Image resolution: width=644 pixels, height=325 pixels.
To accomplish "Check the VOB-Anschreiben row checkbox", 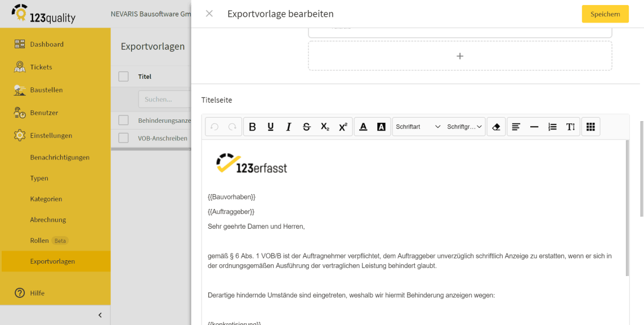I will 124,138.
